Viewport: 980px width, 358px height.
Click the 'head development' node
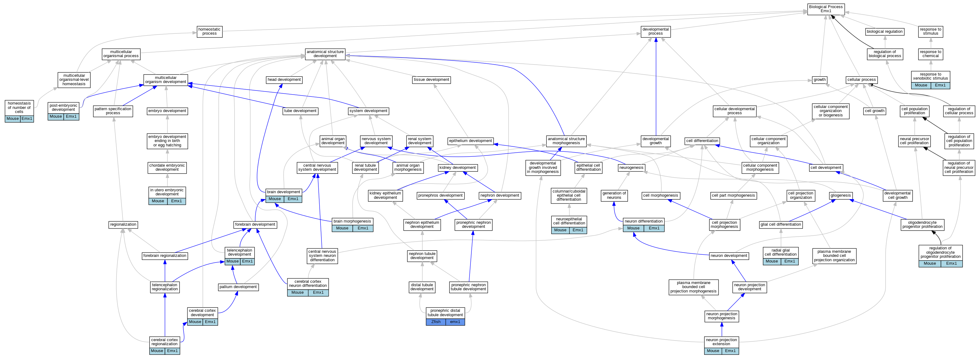[284, 80]
